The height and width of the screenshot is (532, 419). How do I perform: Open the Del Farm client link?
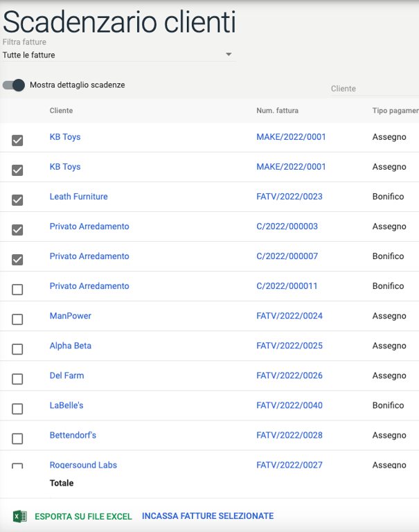tap(66, 375)
